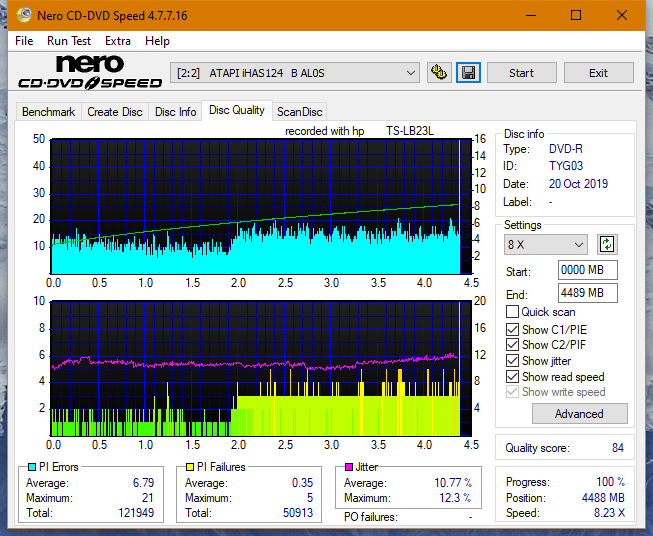Uncheck Show C2/PIF option
653x536 pixels.
pos(512,345)
